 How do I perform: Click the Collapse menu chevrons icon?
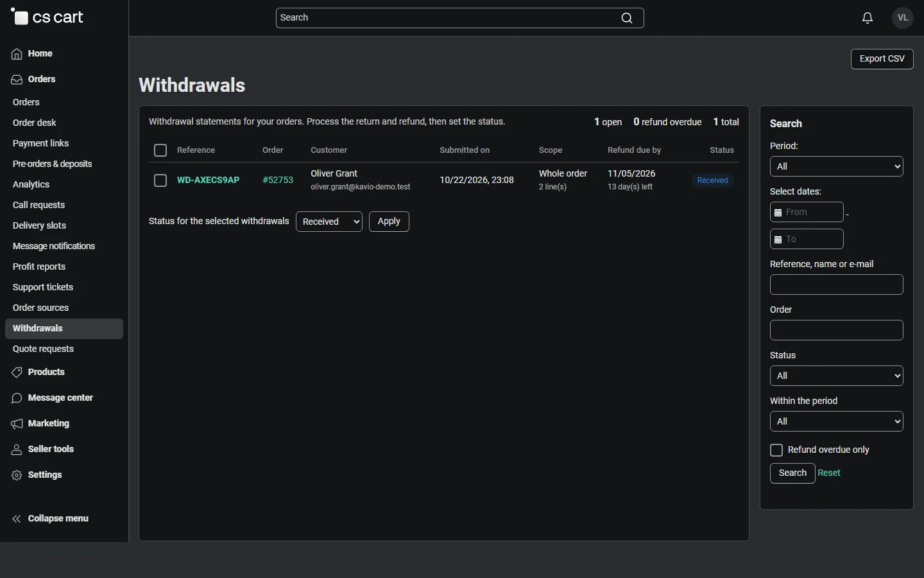click(17, 519)
